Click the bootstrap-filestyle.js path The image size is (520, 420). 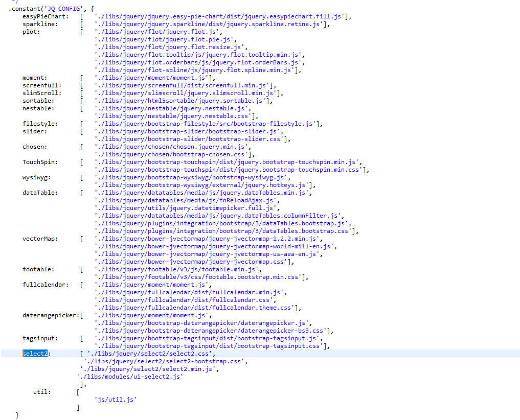205,123
